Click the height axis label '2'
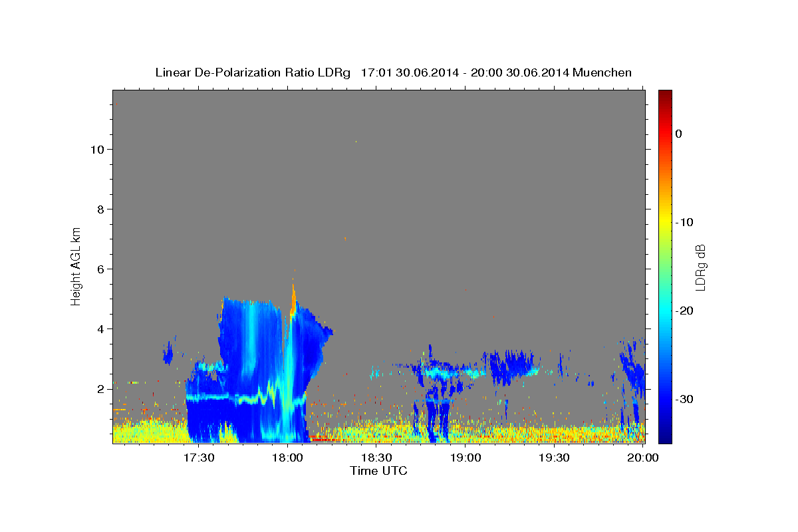Screen dimensions: 798x532 pos(100,389)
